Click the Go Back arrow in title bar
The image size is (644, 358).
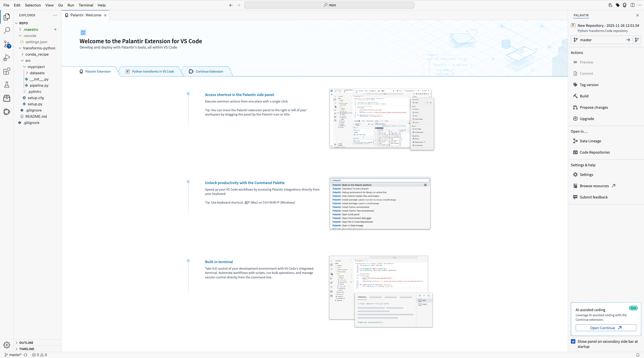coord(231,5)
